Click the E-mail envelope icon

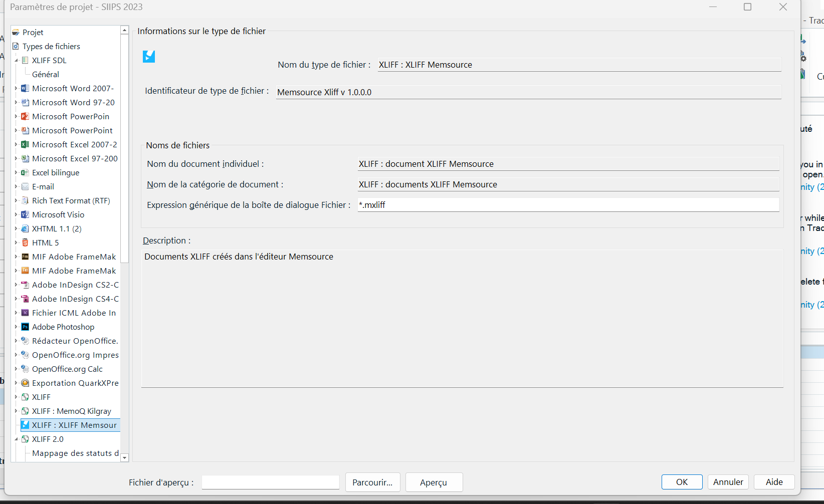point(25,186)
